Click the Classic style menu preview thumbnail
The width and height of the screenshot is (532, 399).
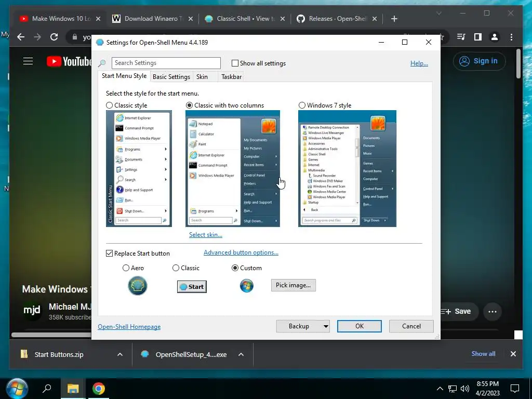(x=139, y=168)
